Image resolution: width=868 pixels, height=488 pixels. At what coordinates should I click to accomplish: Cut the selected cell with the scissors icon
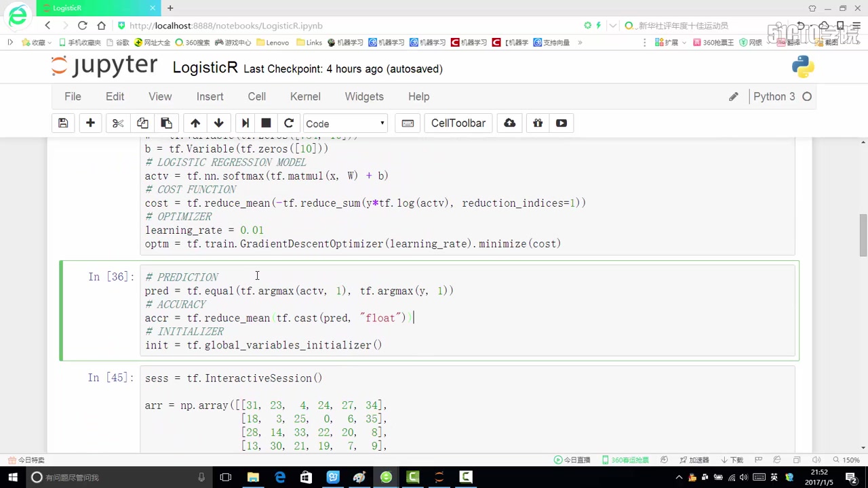(117, 123)
